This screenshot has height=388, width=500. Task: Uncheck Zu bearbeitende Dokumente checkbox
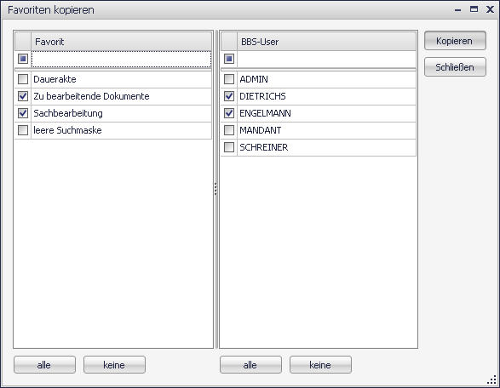click(23, 96)
